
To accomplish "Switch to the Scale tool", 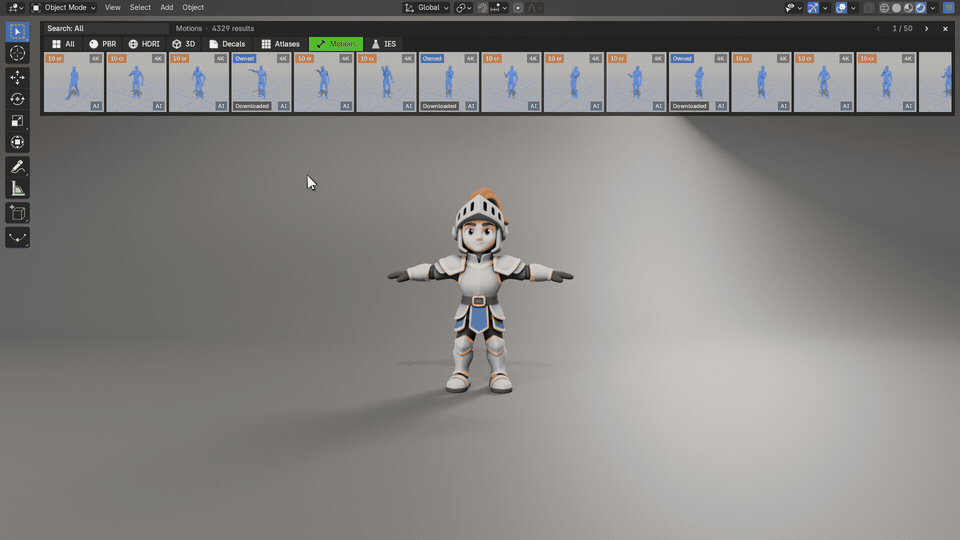I will 17,121.
